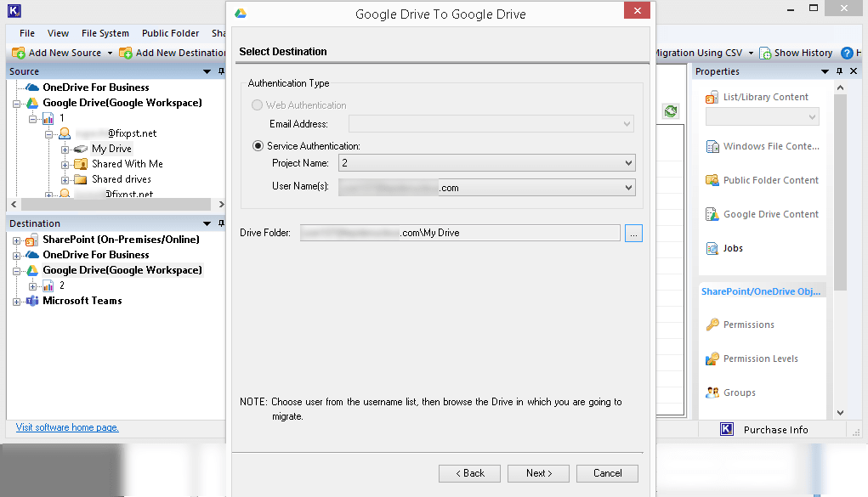
Task: Expand My Drive node in Source tree
Action: (65, 150)
